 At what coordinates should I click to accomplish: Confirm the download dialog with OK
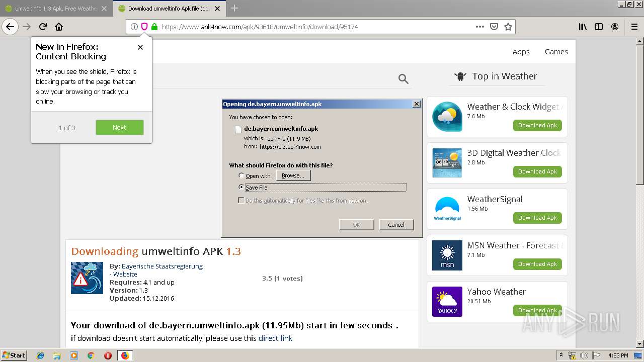pyautogui.click(x=356, y=225)
